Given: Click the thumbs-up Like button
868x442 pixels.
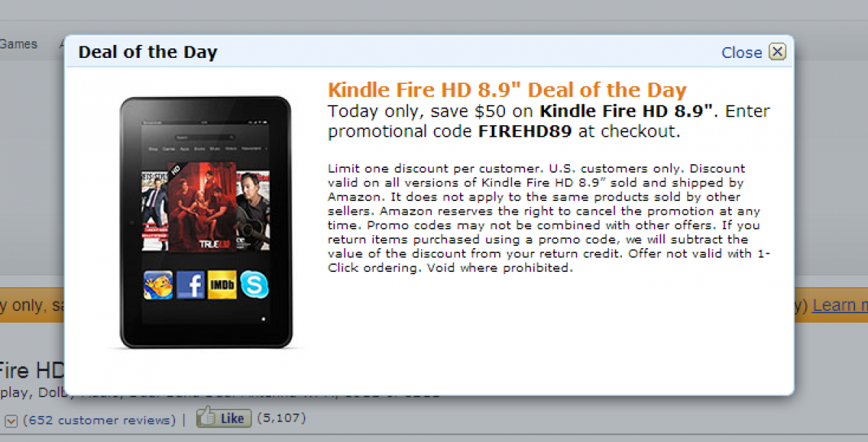Looking at the screenshot, I should [x=224, y=417].
